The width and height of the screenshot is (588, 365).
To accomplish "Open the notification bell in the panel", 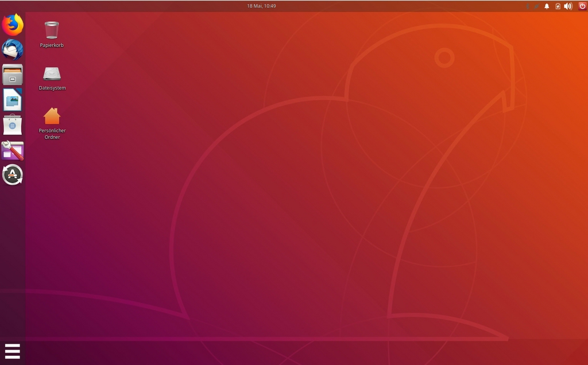I will pyautogui.click(x=547, y=6).
